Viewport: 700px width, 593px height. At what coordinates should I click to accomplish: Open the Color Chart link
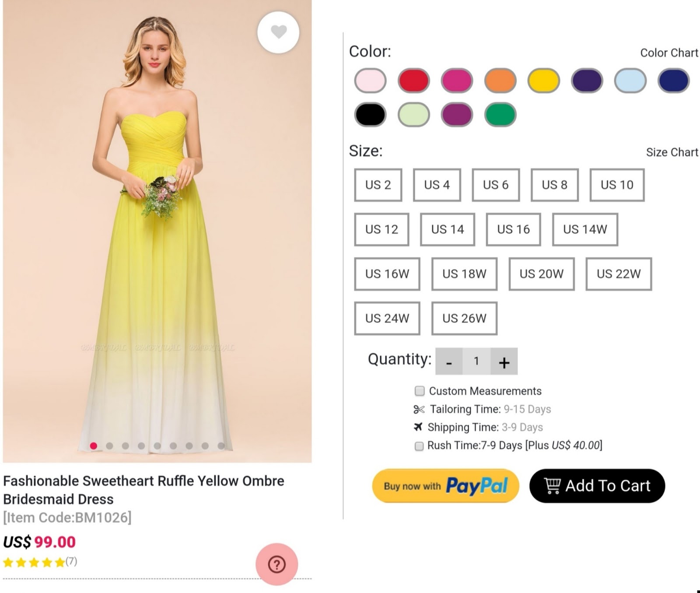[669, 53]
